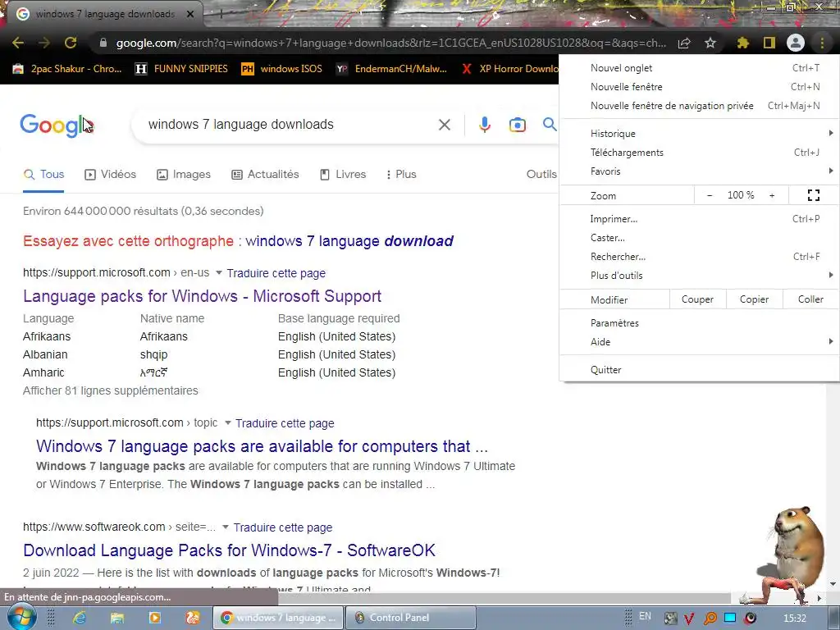This screenshot has width=840, height=630.
Task: Click the address bar URL
Action: [x=391, y=43]
